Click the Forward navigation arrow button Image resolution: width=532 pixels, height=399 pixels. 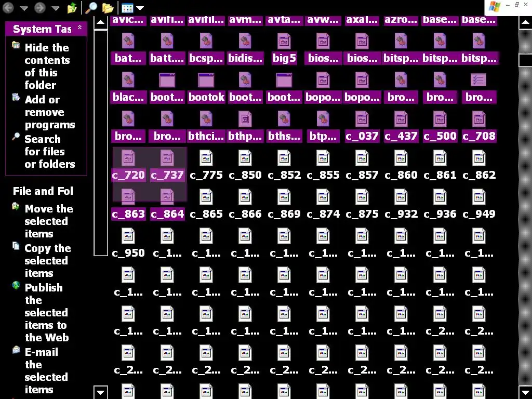pyautogui.click(x=40, y=7)
